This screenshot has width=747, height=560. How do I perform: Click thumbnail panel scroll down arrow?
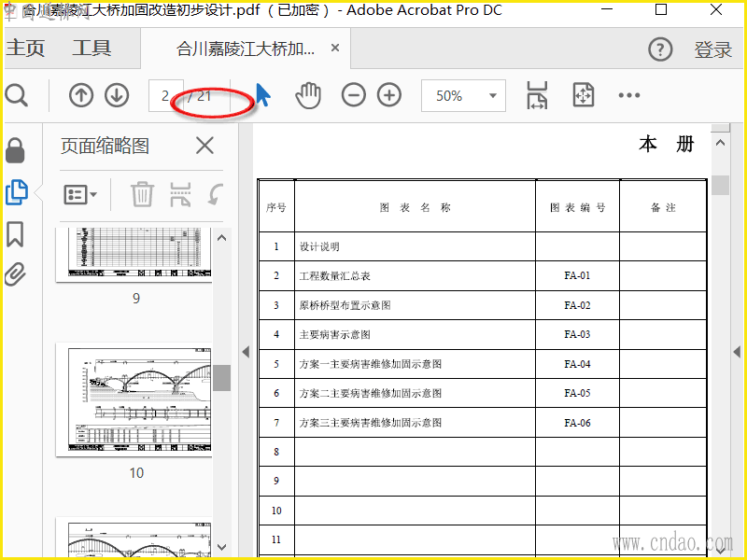[221, 547]
